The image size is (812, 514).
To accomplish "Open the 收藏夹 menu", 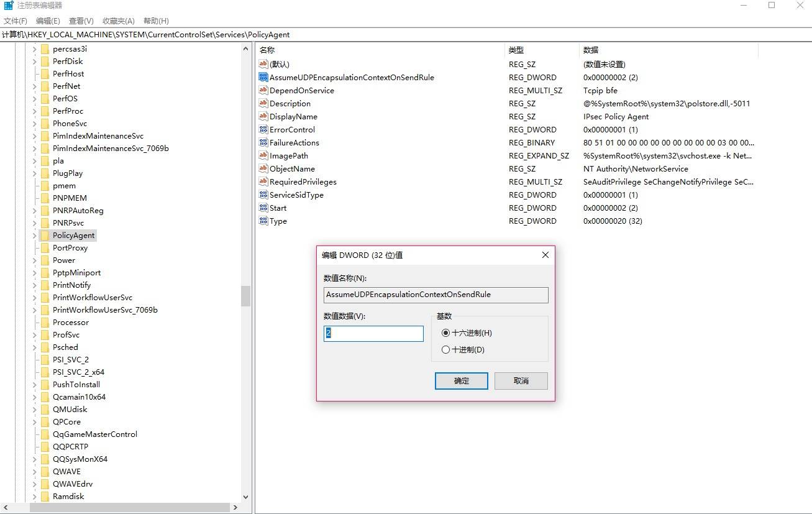I will [x=117, y=21].
